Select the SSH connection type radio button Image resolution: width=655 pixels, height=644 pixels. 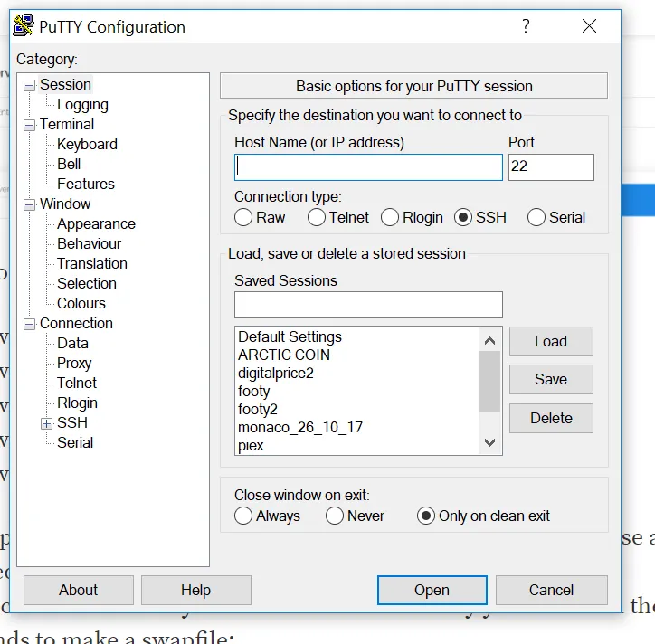click(x=463, y=218)
